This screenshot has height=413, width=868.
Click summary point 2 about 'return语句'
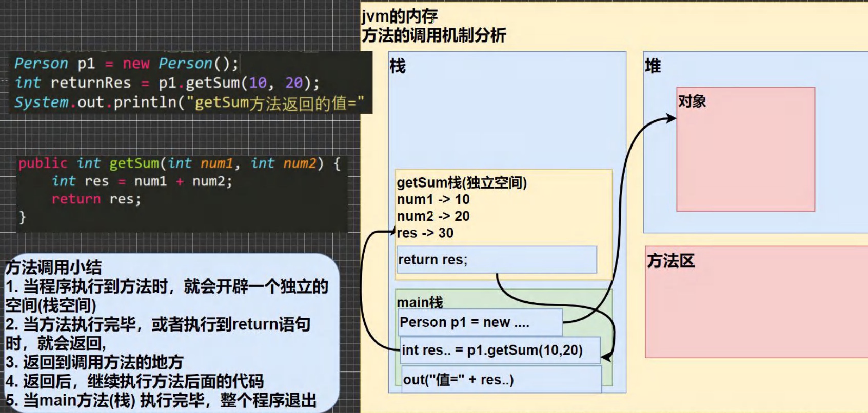(157, 334)
